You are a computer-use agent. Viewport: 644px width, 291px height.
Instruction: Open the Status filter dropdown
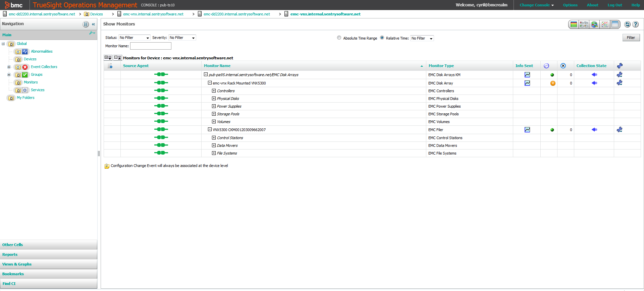click(x=134, y=38)
